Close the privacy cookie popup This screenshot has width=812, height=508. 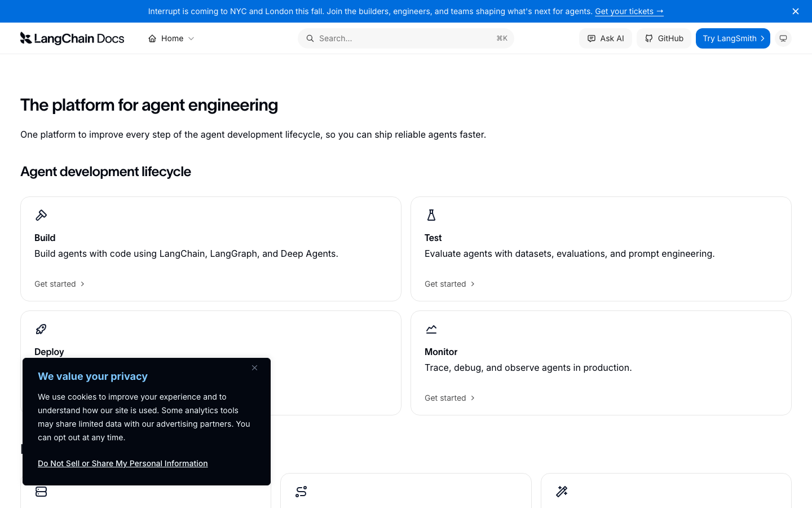point(254,368)
